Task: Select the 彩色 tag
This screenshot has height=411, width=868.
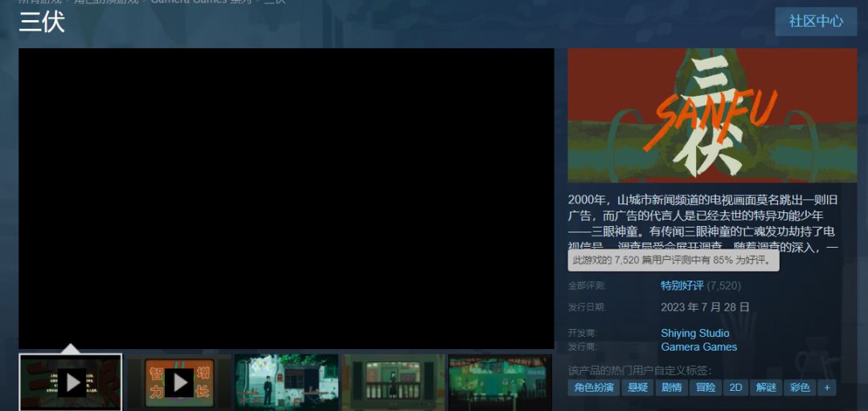Action: coord(800,388)
